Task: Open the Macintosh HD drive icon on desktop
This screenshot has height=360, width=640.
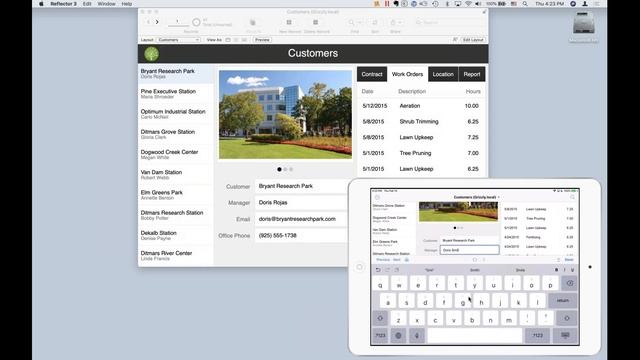Action: (584, 23)
